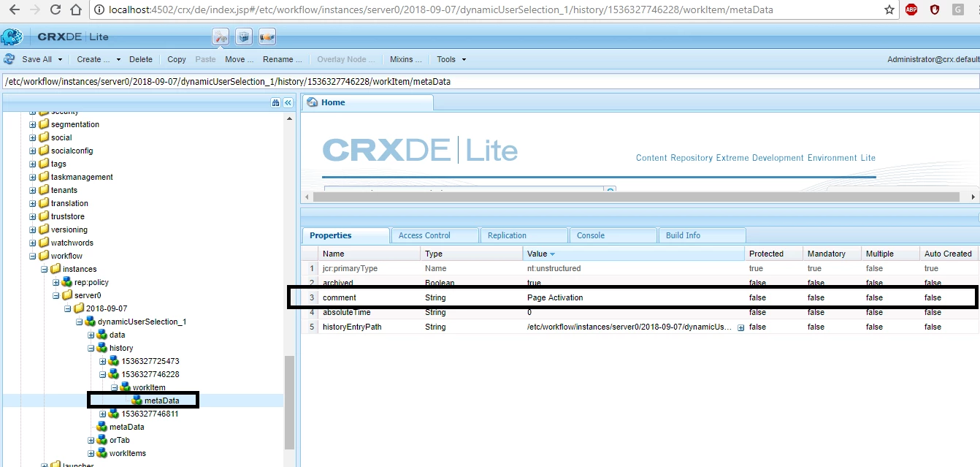Image resolution: width=980 pixels, height=467 pixels.
Task: Collapse the workItem node
Action: tap(115, 387)
